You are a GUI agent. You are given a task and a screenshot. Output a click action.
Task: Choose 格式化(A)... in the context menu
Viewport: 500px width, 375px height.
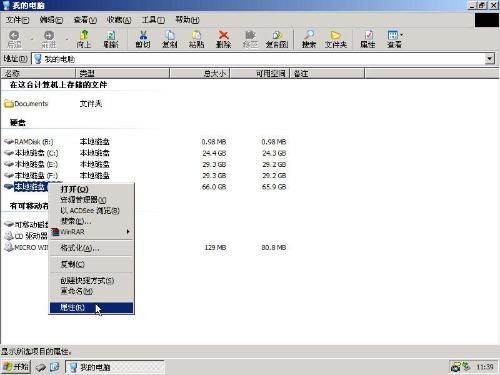tap(91, 248)
